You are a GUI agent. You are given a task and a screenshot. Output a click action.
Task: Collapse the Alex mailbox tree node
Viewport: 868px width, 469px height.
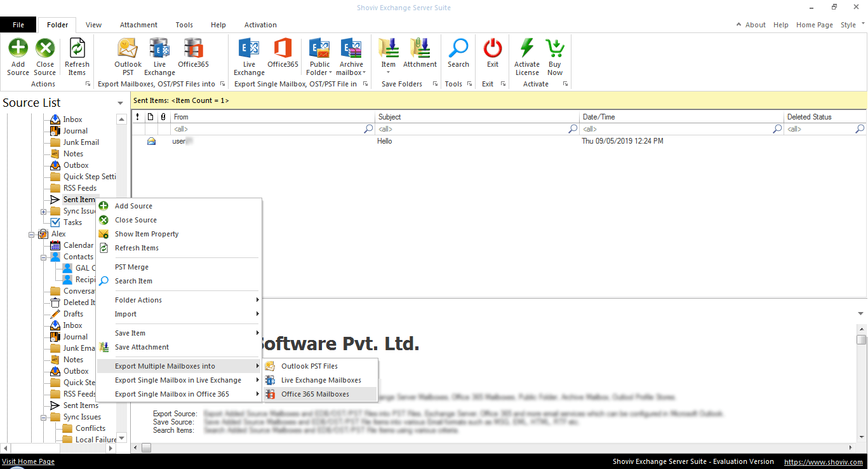tap(32, 234)
